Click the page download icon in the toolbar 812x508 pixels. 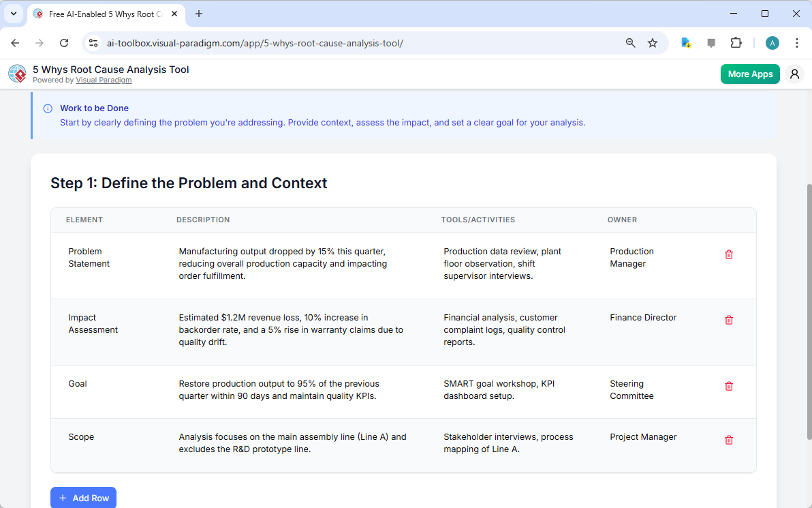pyautogui.click(x=686, y=42)
